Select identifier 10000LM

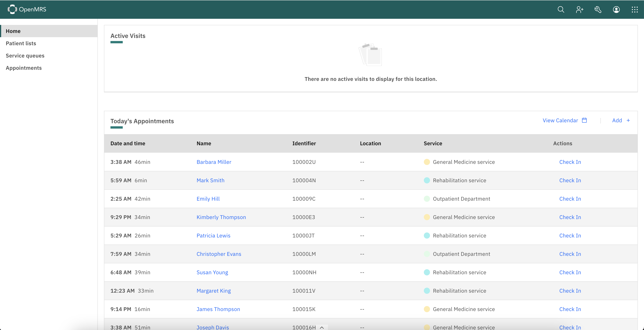[x=304, y=254]
